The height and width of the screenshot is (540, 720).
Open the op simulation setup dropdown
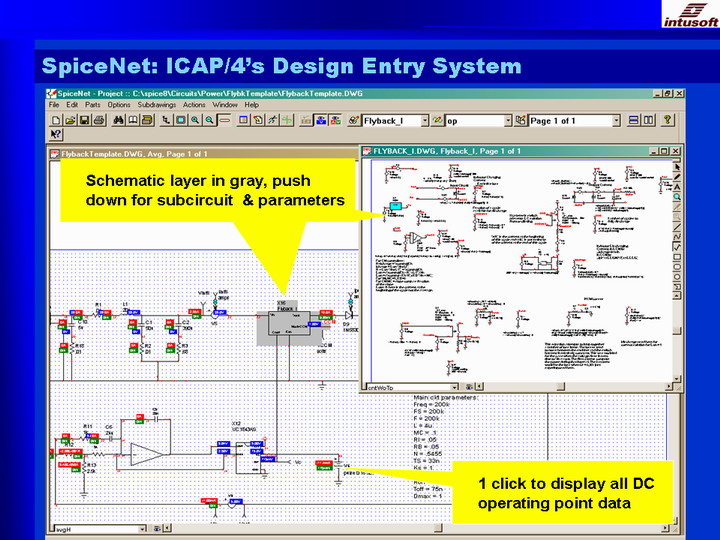click(x=508, y=121)
